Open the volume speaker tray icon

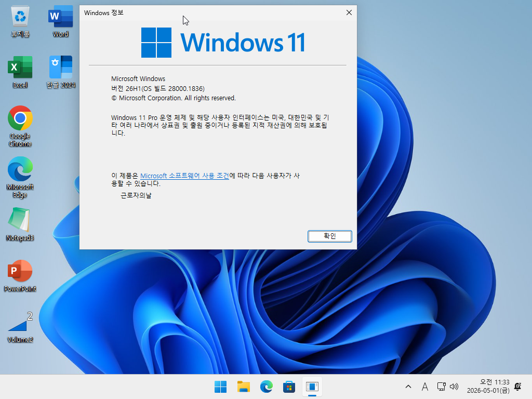coord(454,387)
